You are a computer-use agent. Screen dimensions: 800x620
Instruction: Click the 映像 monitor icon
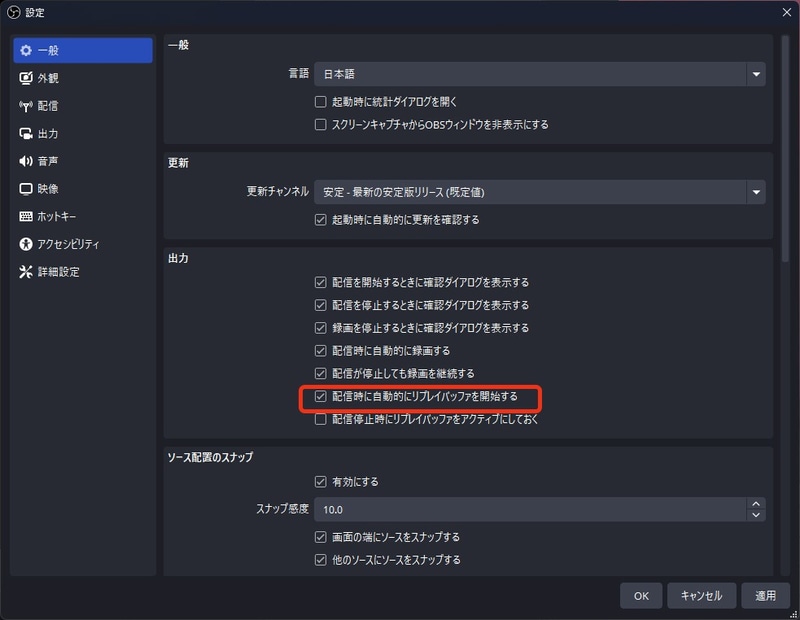(x=26, y=189)
